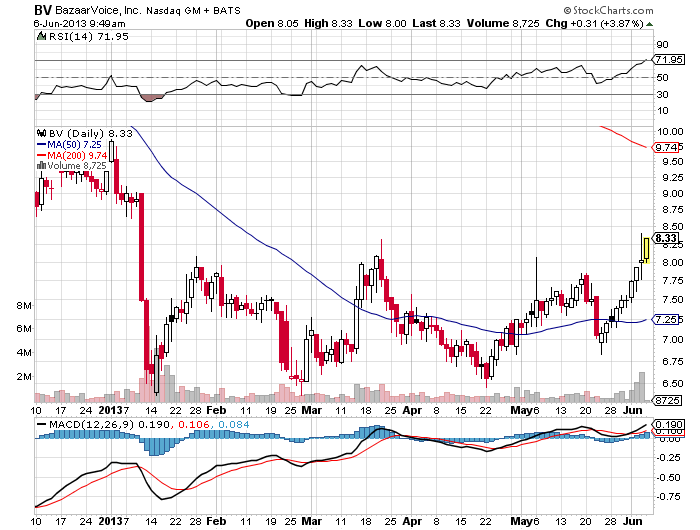Click the BV (Daily) 8.33 legend text
This screenshot has width=700, height=530.
click(91, 133)
